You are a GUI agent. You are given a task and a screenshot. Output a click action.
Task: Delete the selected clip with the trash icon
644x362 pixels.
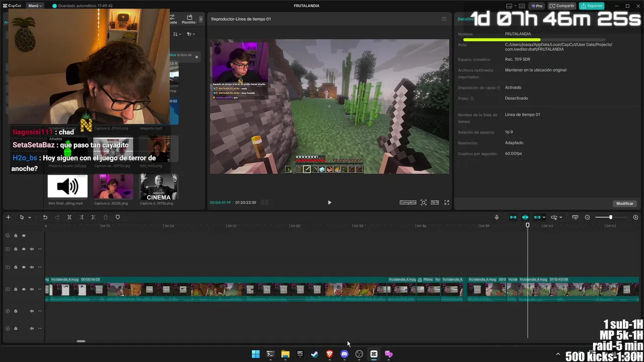coord(106,217)
